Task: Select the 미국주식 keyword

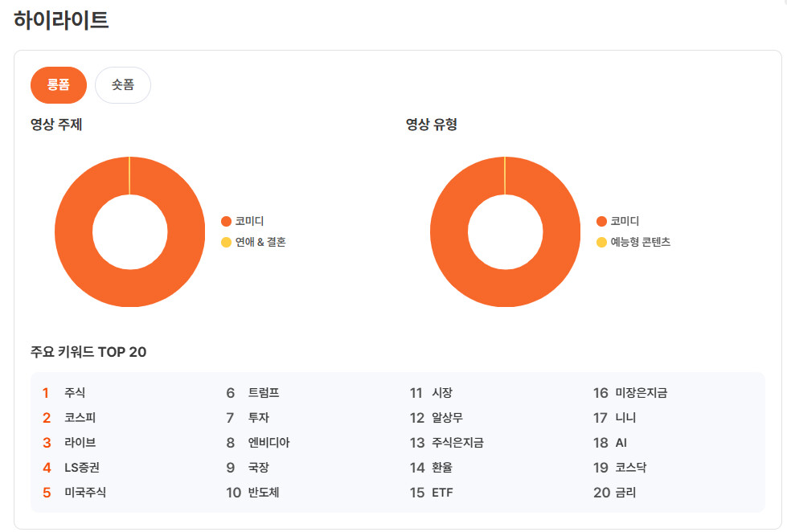Action: [x=85, y=493]
